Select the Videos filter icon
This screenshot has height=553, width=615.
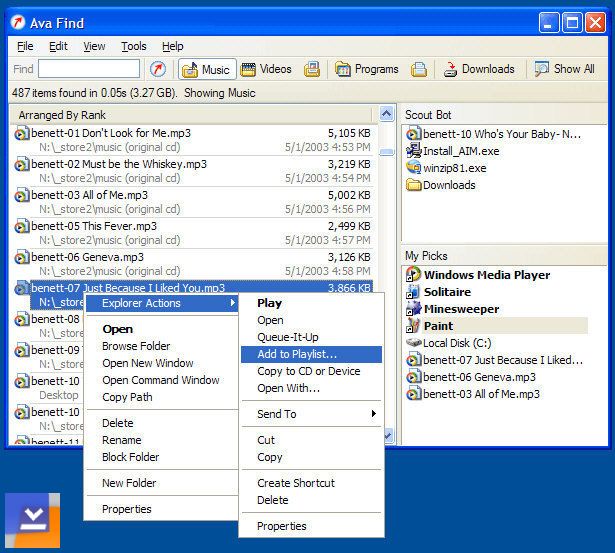[248, 69]
